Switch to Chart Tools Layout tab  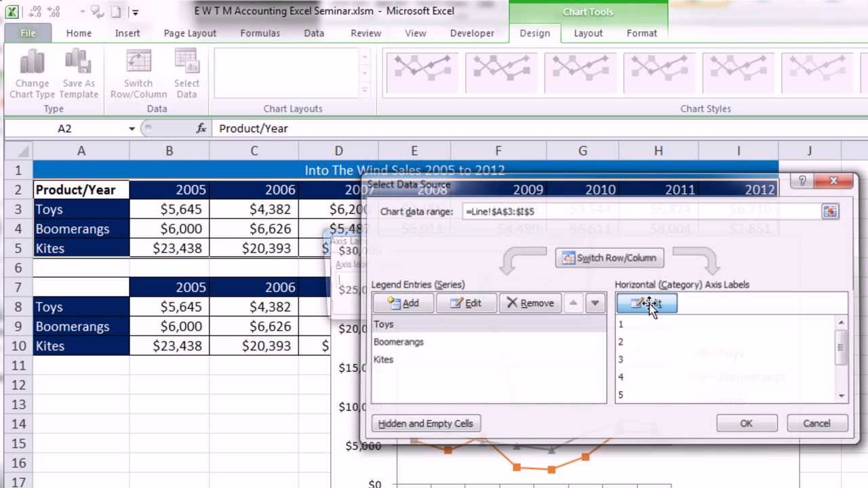(588, 33)
